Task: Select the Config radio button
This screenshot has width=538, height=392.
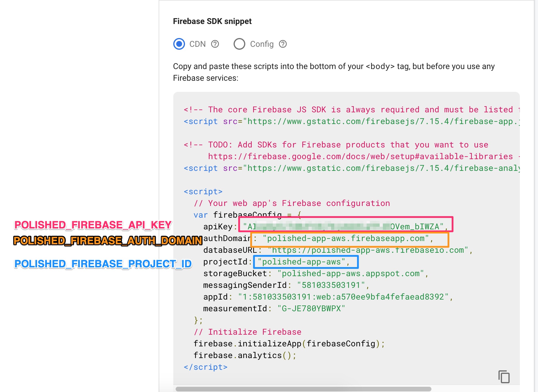Action: coord(239,44)
